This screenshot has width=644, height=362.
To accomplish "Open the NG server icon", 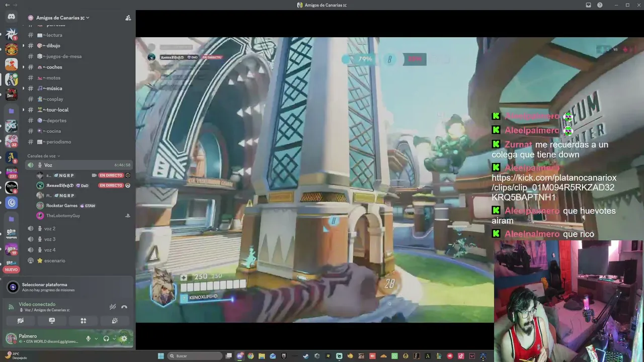I will 11,125.
